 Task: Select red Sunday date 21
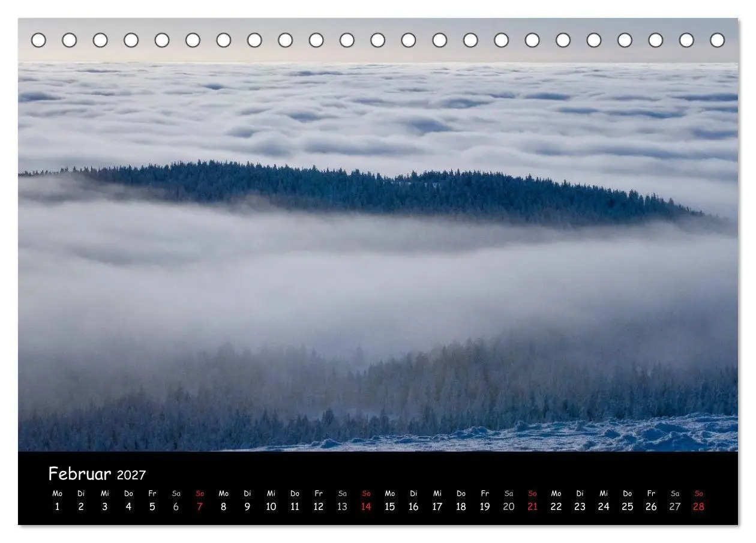tap(532, 506)
